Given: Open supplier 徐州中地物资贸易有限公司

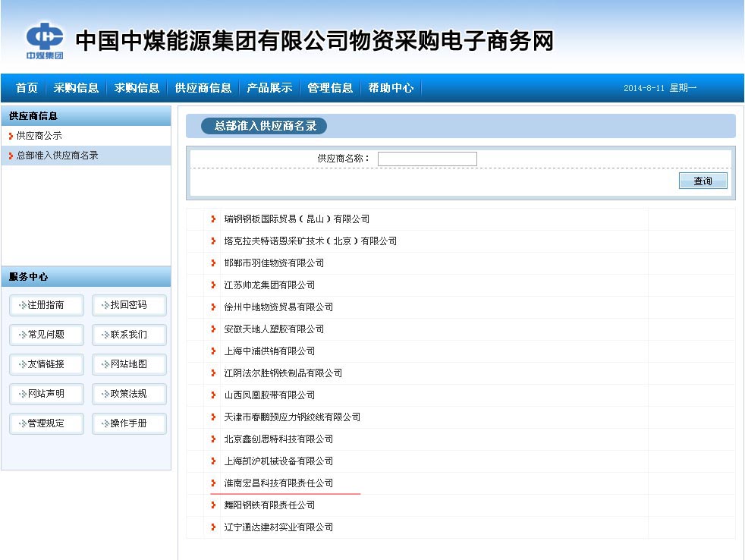Looking at the screenshot, I should pyautogui.click(x=278, y=307).
